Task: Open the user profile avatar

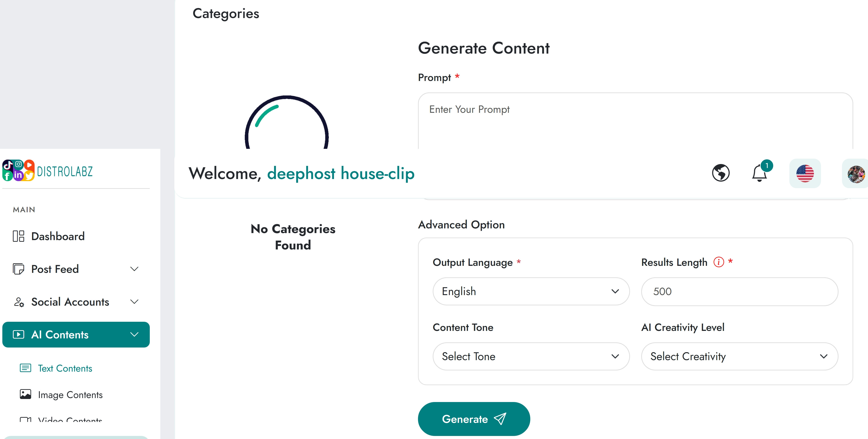Action: [856, 174]
